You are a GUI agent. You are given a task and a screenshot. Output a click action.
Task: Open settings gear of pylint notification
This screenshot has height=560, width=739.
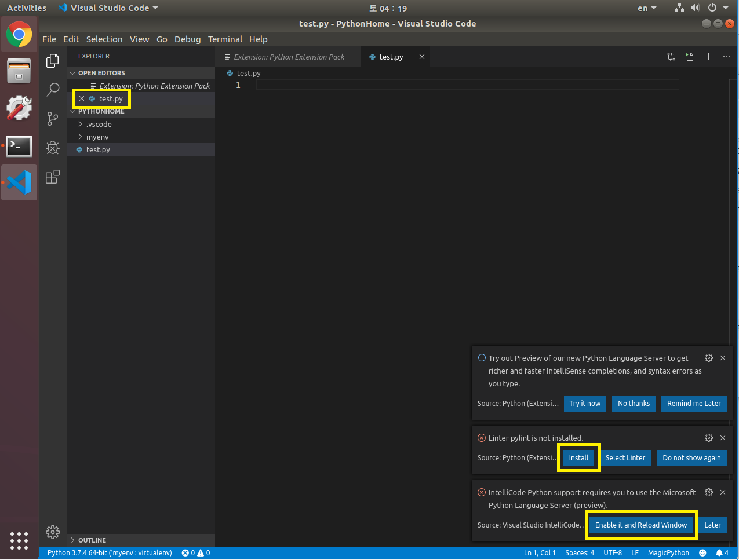point(709,438)
